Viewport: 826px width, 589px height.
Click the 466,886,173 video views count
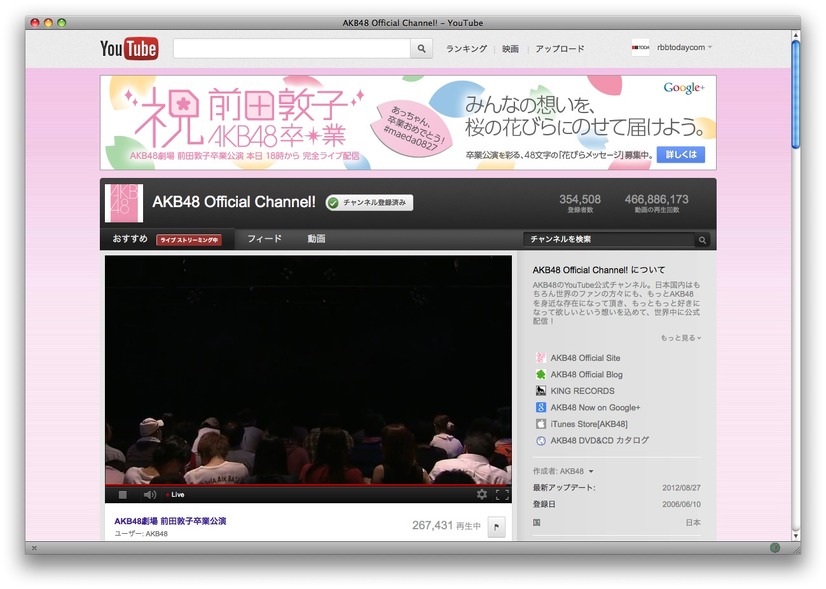[x=656, y=200]
